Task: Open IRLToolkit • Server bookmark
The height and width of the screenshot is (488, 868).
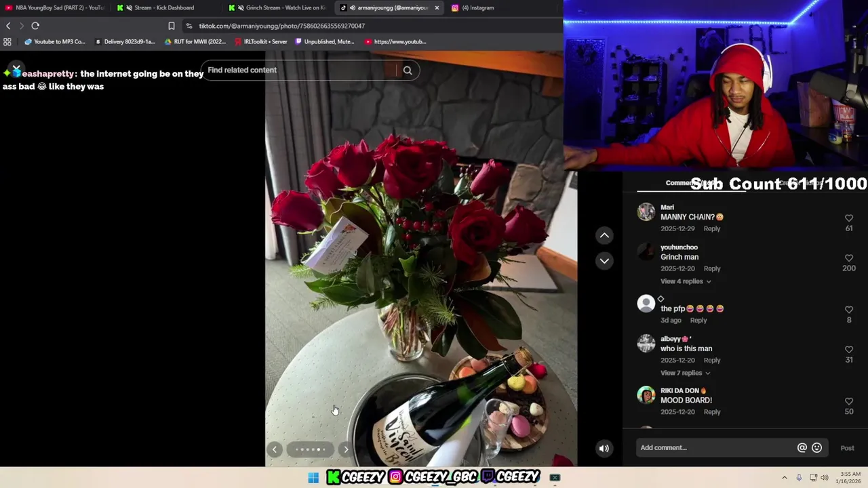Action: (x=261, y=41)
